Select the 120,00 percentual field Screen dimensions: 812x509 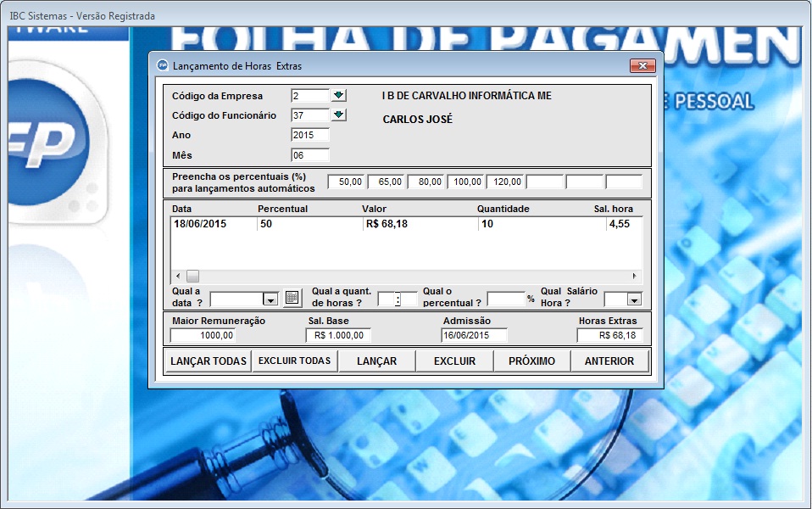(505, 182)
